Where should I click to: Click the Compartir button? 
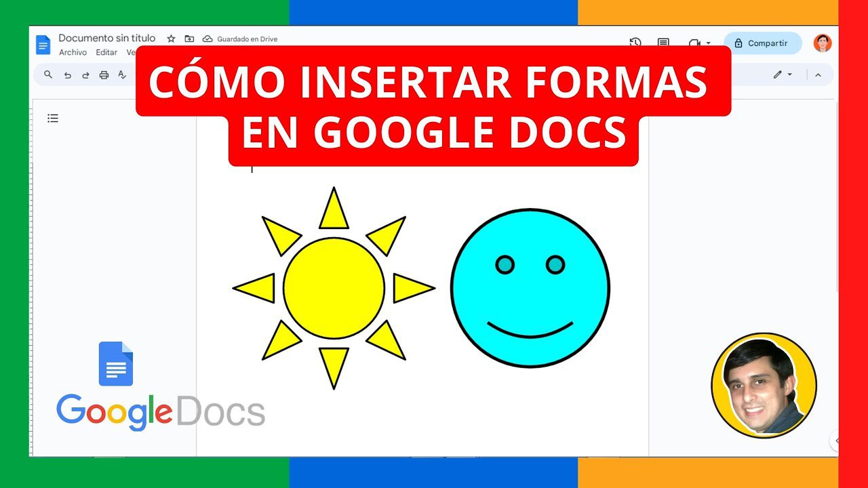(x=762, y=43)
